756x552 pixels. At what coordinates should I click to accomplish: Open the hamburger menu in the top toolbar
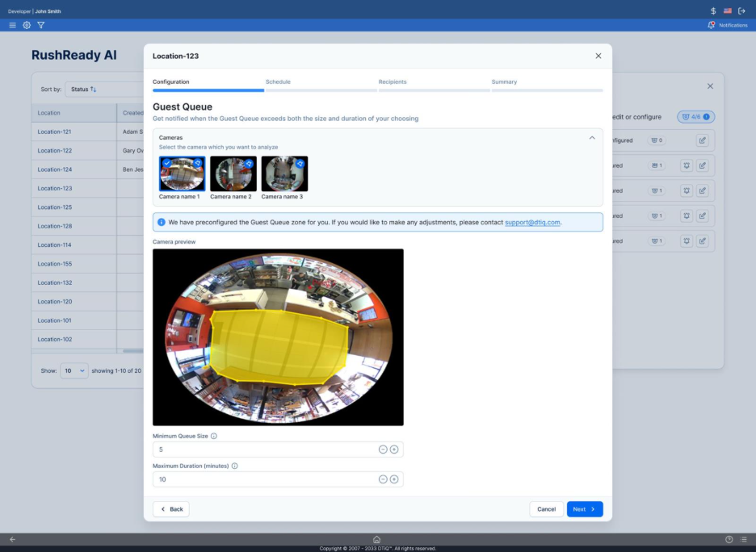12,25
